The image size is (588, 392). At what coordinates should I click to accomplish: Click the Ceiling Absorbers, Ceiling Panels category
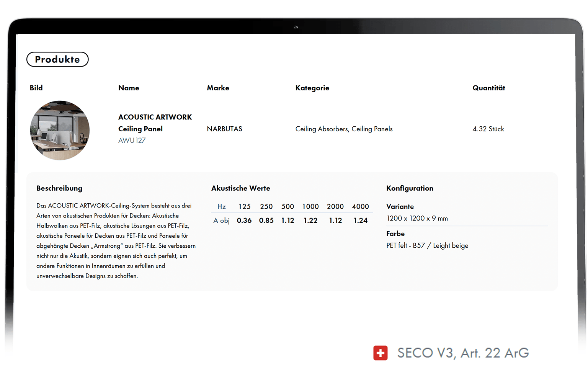(344, 129)
